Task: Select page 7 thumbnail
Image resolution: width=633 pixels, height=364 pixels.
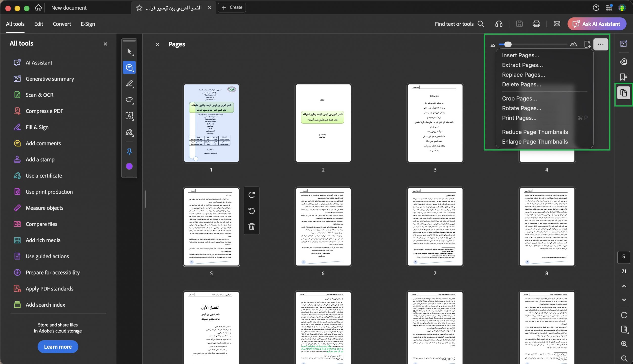Action: (x=435, y=227)
